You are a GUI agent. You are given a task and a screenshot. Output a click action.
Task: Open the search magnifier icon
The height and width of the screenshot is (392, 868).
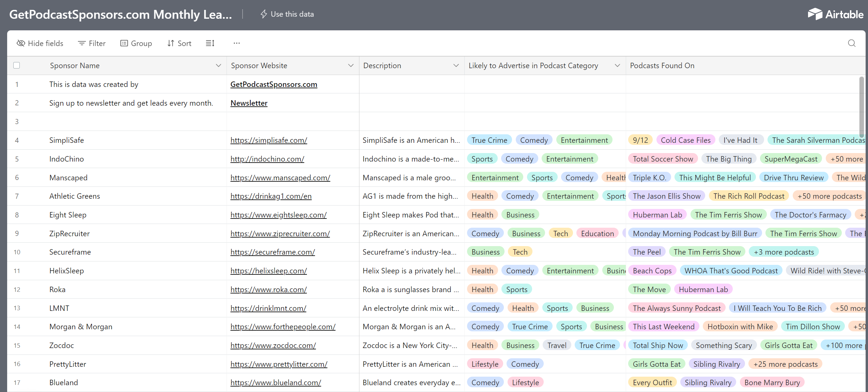(852, 43)
